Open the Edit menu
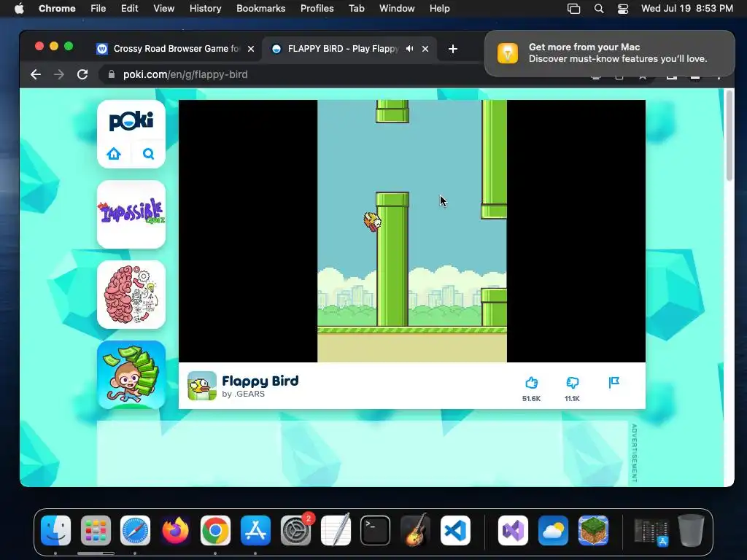747x560 pixels. pyautogui.click(x=129, y=9)
